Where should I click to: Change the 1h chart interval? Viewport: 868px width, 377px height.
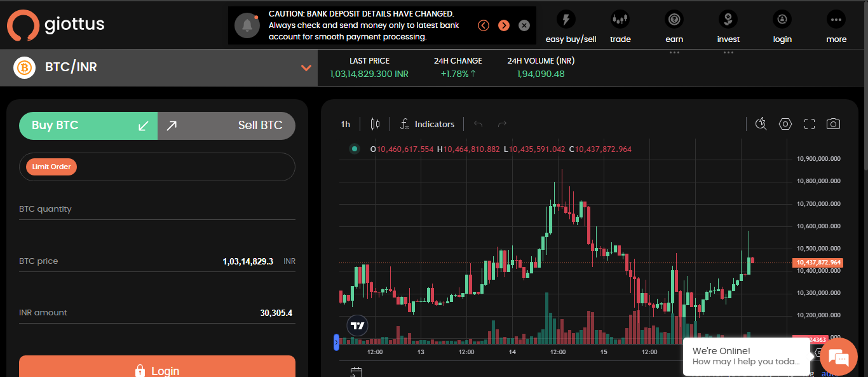(x=346, y=124)
